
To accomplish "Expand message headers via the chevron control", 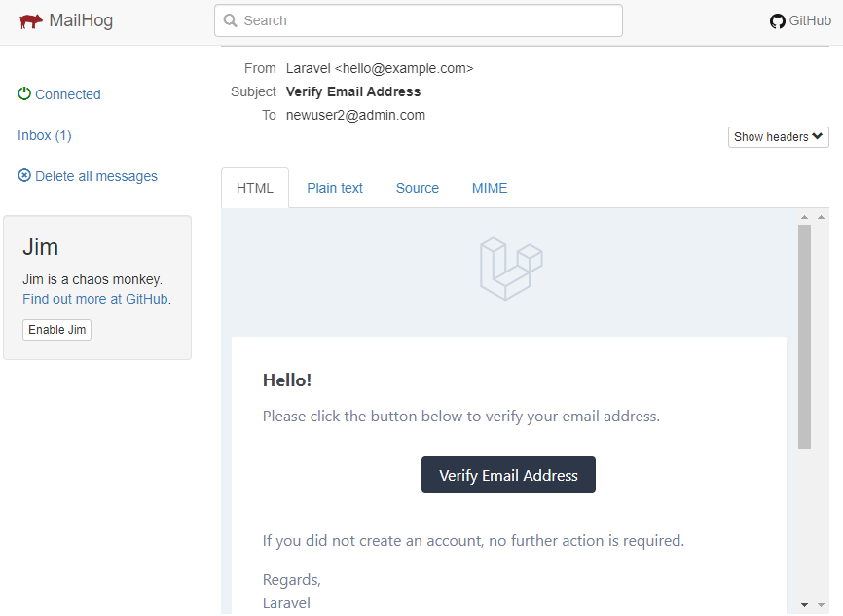I will tap(817, 137).
